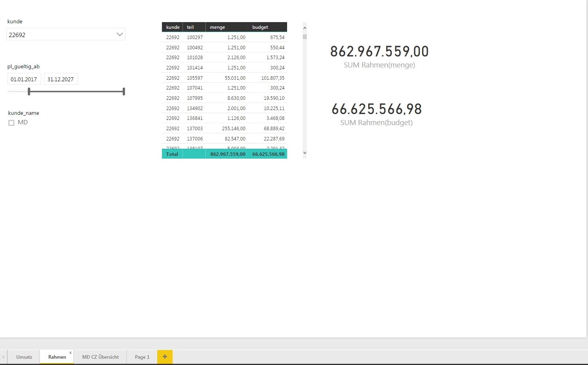The width and height of the screenshot is (588, 365).
Task: Click menge value 55.031,00
Action: click(235, 78)
